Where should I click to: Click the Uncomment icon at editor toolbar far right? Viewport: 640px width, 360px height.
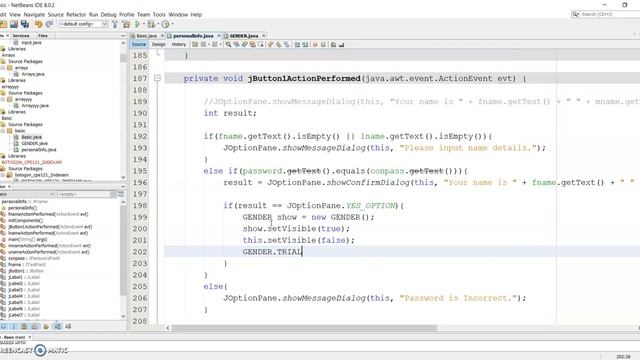(341, 44)
